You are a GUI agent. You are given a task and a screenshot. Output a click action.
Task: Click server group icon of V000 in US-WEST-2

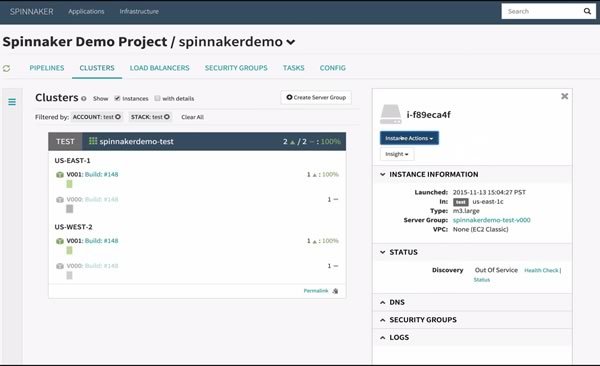(x=60, y=266)
